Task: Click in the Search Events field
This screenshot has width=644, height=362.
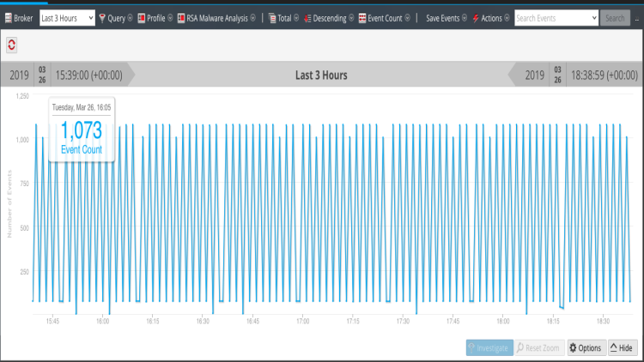Action: point(551,18)
